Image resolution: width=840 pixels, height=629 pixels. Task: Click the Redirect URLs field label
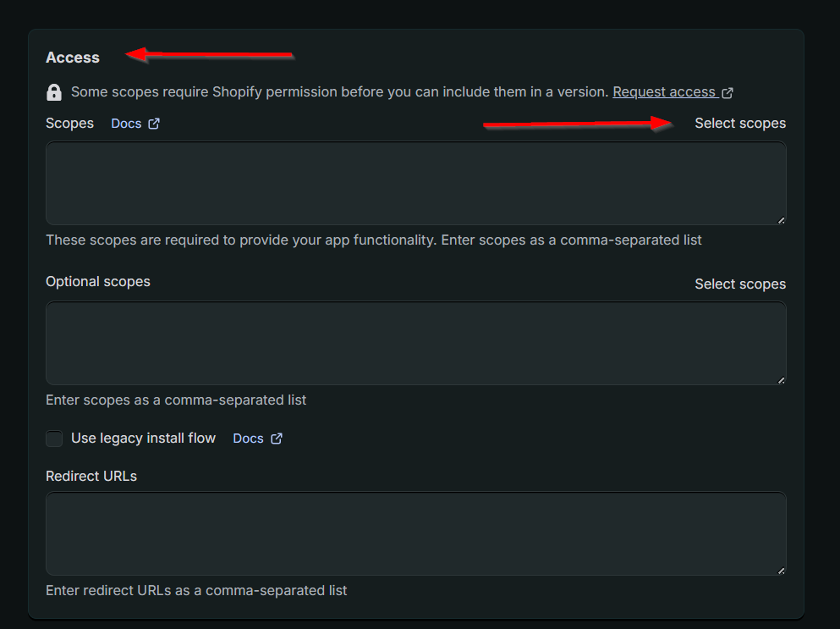tap(91, 477)
